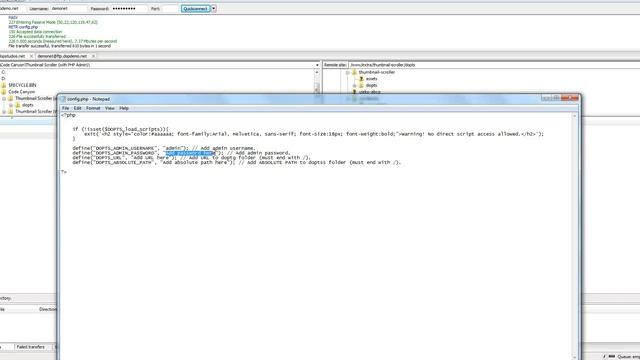Open the Edit menu in Notepad
Screen dimensions: 640x360
[x=78, y=108]
